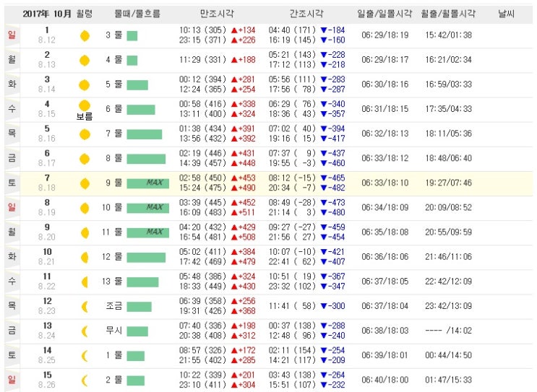Click high tide time 11:29 (331)
Viewport: 537px width, 392px height.
(x=203, y=60)
